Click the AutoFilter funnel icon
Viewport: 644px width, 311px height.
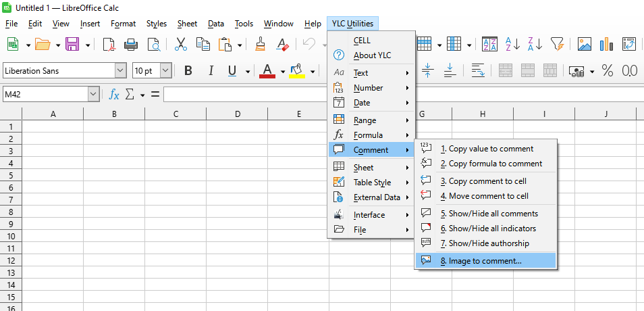click(x=557, y=45)
